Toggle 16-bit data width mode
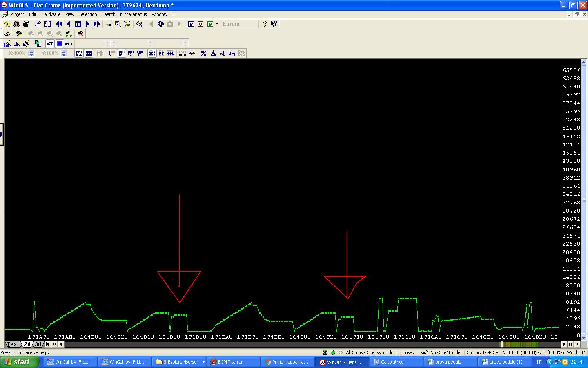This screenshot has height=368, width=588. [x=121, y=54]
